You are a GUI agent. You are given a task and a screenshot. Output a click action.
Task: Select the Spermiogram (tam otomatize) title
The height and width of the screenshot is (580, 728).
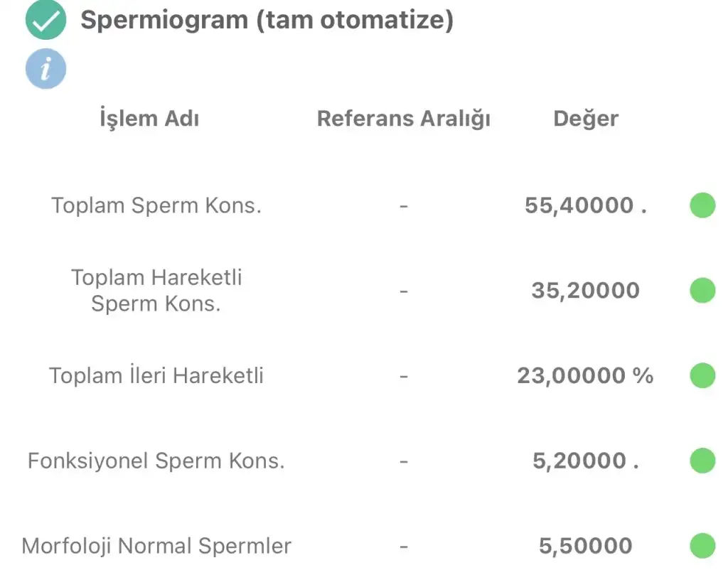(267, 21)
